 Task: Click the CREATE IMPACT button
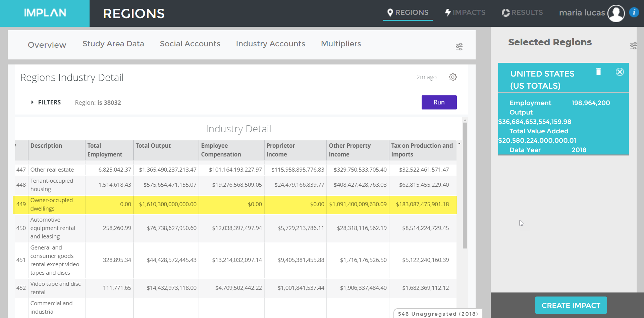pos(571,305)
